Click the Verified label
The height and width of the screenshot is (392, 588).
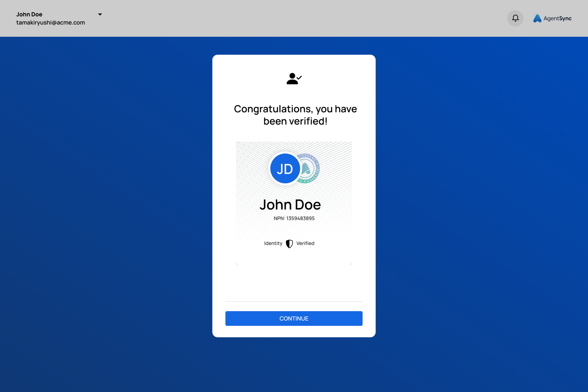[x=305, y=243]
